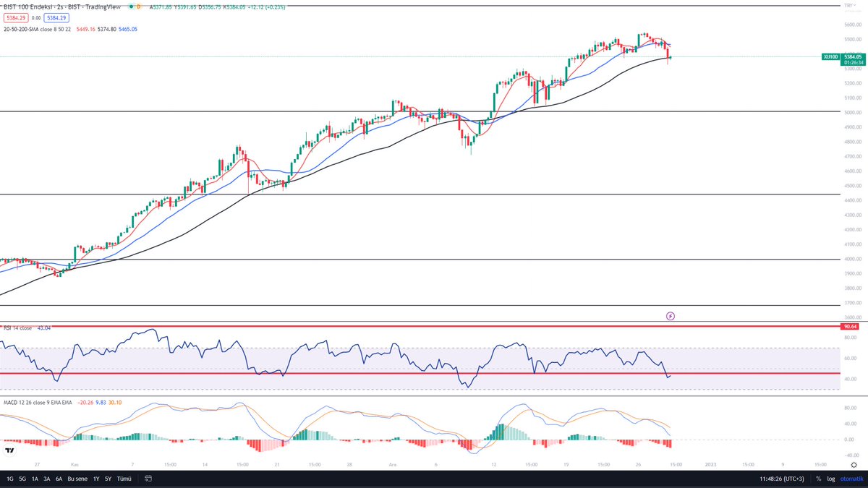
Task: Click the 90.64 RSI level label
Action: click(x=850, y=326)
